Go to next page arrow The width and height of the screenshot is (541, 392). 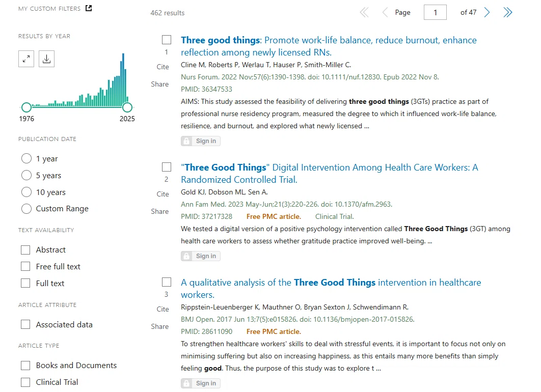click(487, 12)
